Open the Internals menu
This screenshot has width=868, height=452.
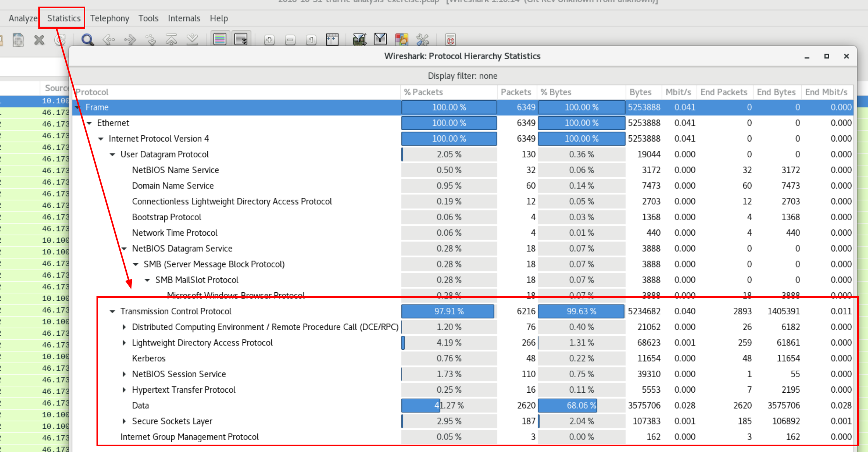click(x=184, y=18)
